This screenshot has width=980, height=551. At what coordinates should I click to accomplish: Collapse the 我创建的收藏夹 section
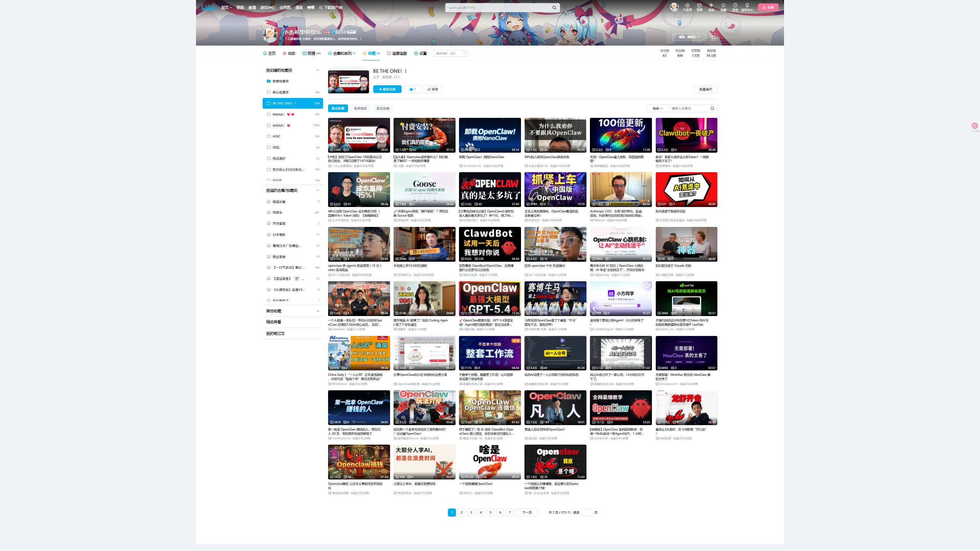[317, 70]
